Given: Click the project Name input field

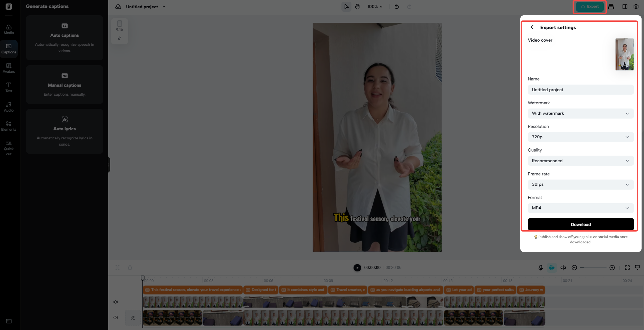Looking at the screenshot, I should tap(581, 90).
